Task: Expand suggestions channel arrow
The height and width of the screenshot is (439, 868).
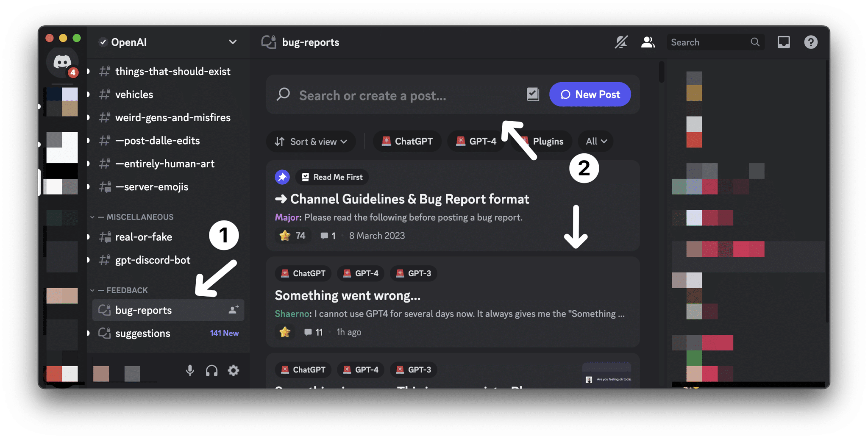Action: [x=88, y=333]
